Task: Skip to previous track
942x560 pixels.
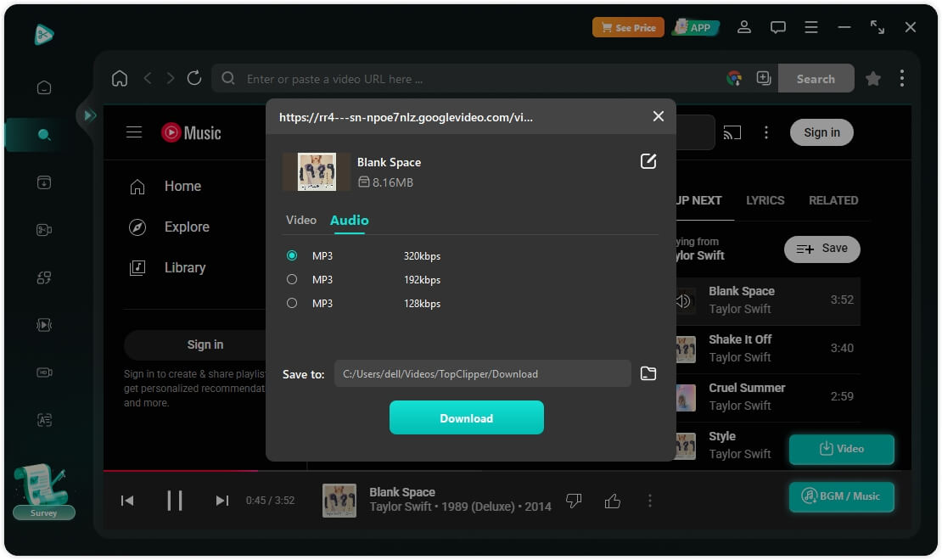Action: point(126,501)
